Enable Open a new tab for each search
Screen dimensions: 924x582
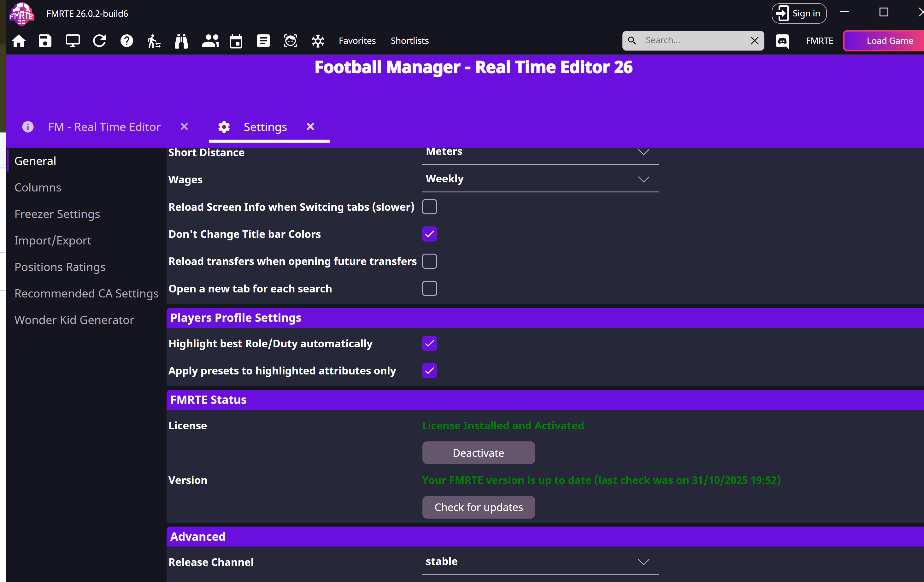point(429,289)
